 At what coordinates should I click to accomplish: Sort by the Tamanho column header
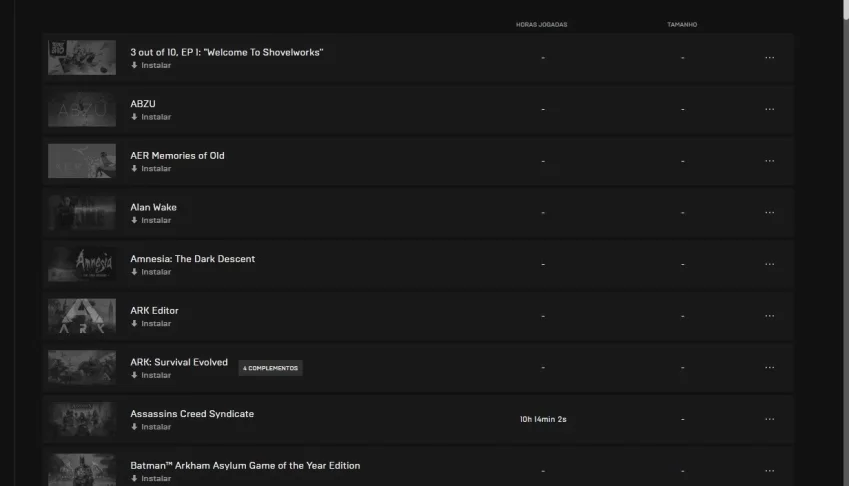(x=682, y=24)
